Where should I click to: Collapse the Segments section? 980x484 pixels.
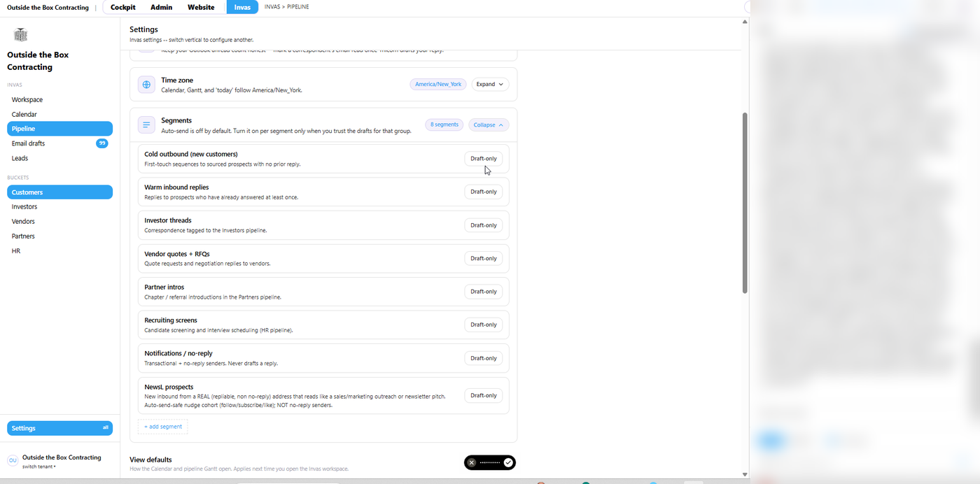(489, 124)
